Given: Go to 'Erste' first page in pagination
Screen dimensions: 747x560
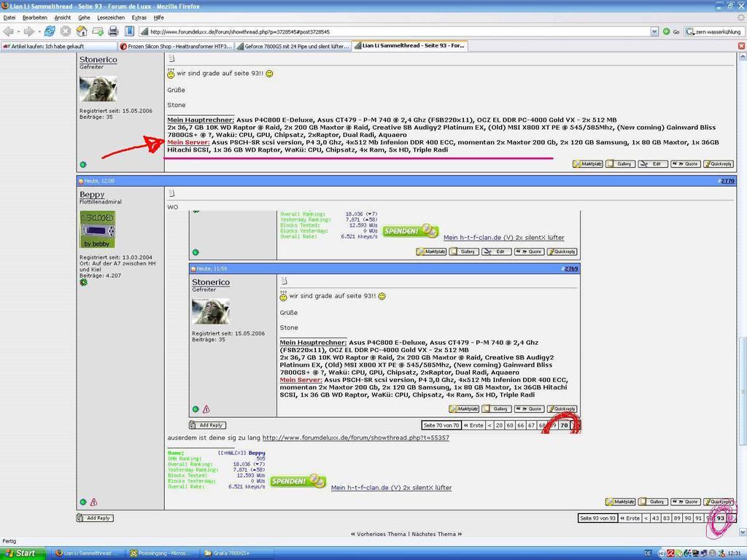Looking at the screenshot, I should 630,518.
